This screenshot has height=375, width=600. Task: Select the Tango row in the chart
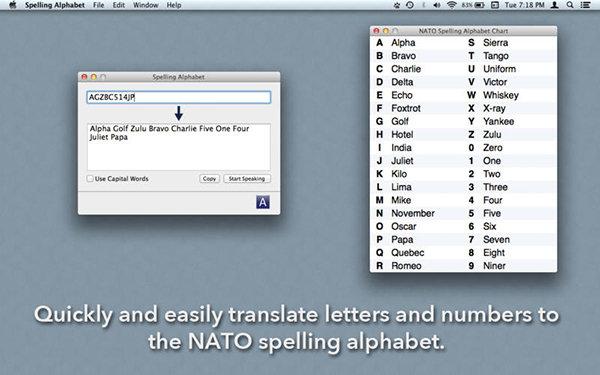(x=510, y=56)
